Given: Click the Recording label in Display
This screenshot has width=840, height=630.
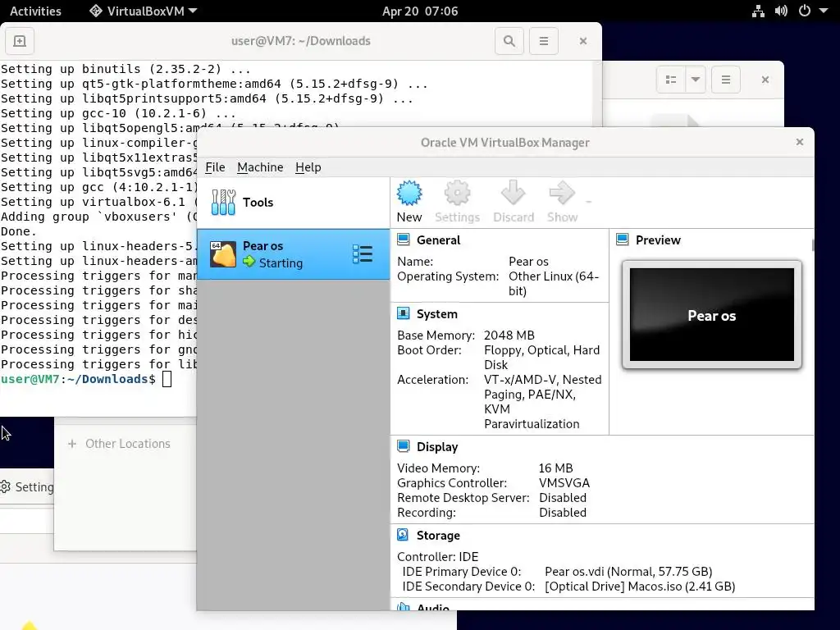Looking at the screenshot, I should pyautogui.click(x=427, y=512).
